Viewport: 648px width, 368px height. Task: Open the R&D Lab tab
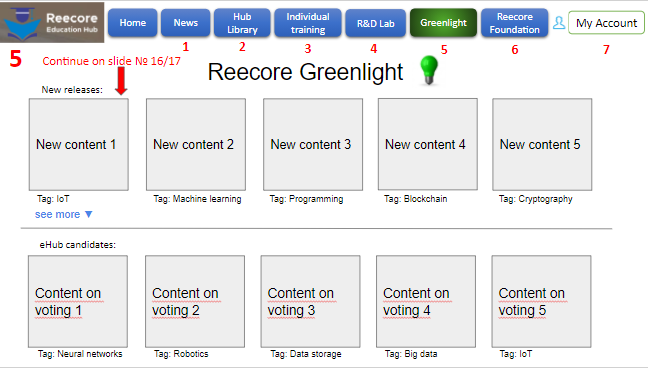pos(376,23)
